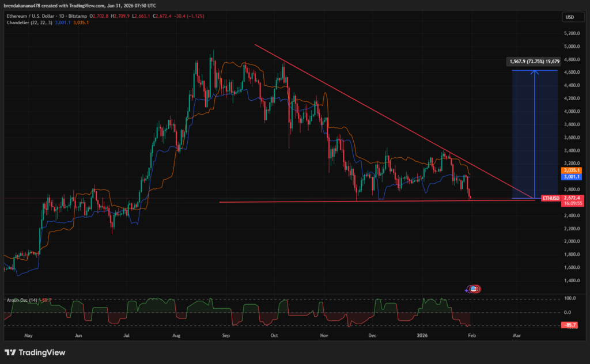Click the orange 3,035.1 price axis label

click(571, 170)
